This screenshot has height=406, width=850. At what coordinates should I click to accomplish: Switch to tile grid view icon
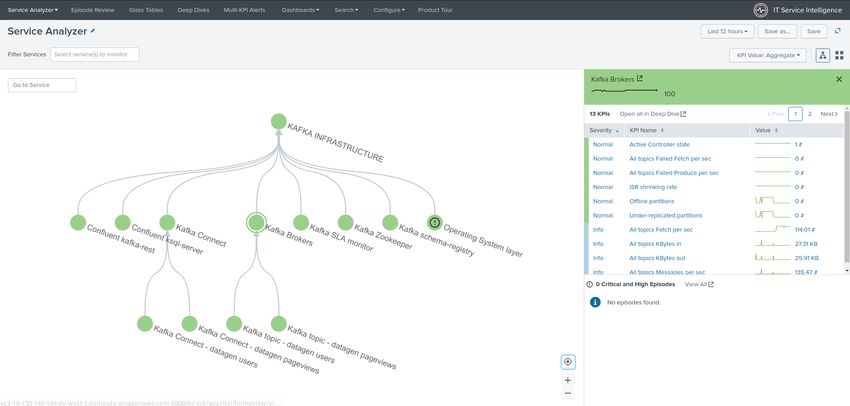point(839,55)
